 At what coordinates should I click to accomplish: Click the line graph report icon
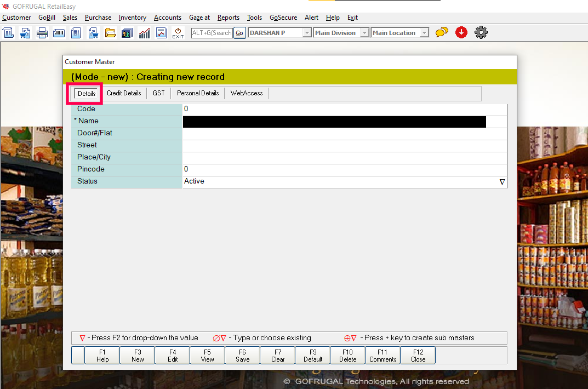point(161,33)
